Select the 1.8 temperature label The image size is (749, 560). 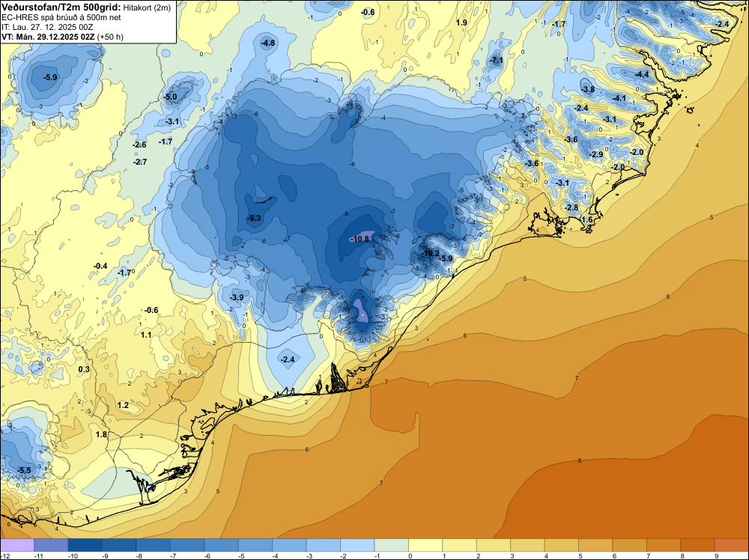pyautogui.click(x=101, y=434)
